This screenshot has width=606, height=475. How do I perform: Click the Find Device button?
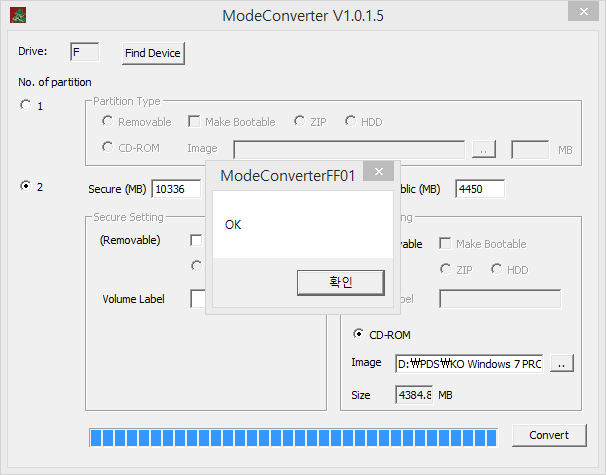point(153,53)
